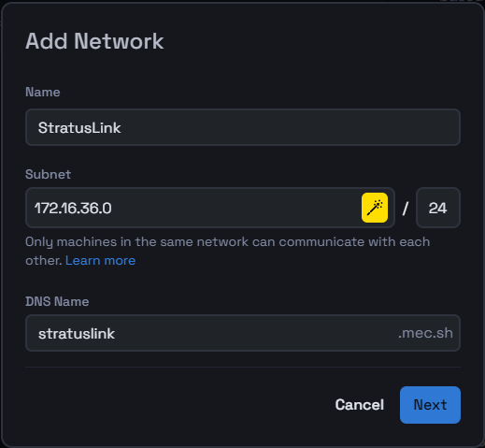The width and height of the screenshot is (485, 448).
Task: Open the Learn more link
Action: (100, 260)
